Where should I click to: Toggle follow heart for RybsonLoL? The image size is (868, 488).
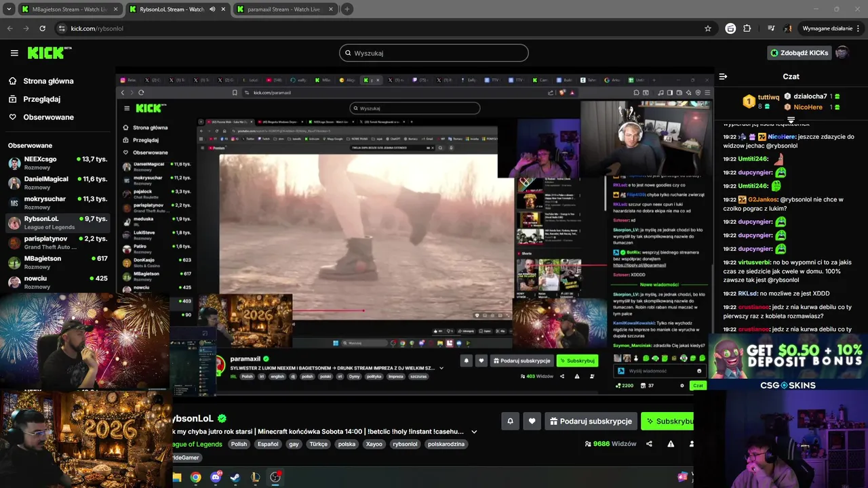[x=532, y=421]
